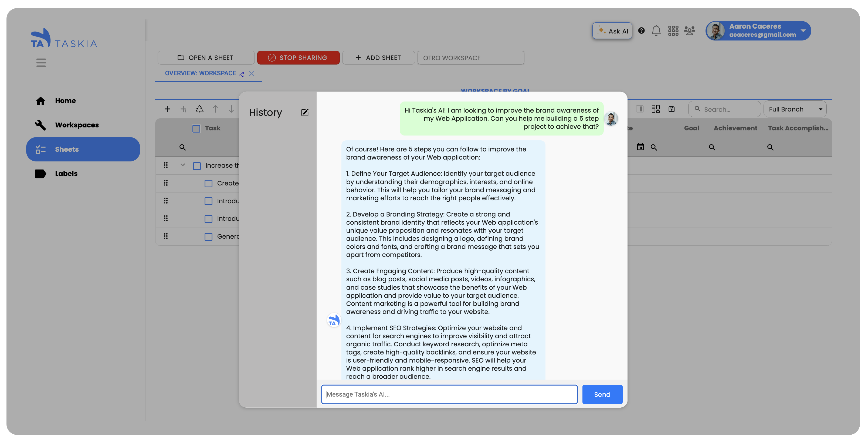Click the Stop Sharing button

[x=298, y=58]
